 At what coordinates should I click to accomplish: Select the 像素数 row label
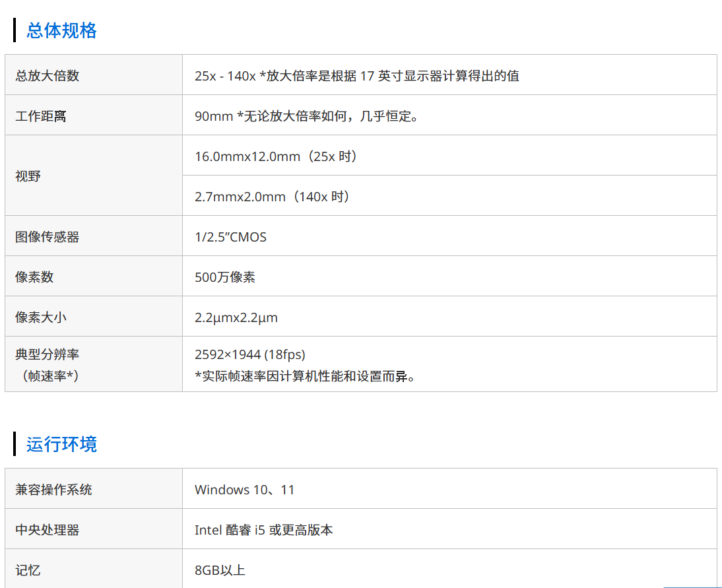coord(34,277)
